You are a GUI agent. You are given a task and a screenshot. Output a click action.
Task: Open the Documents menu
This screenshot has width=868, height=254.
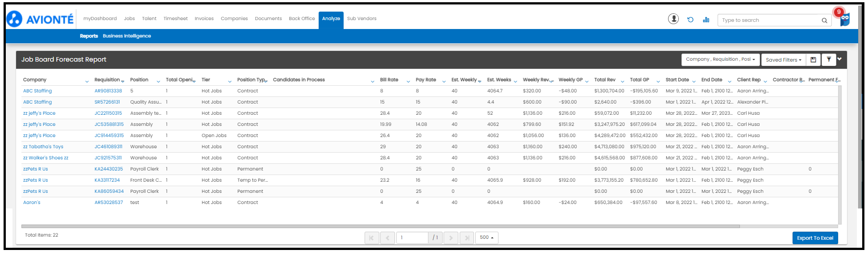pyautogui.click(x=268, y=19)
